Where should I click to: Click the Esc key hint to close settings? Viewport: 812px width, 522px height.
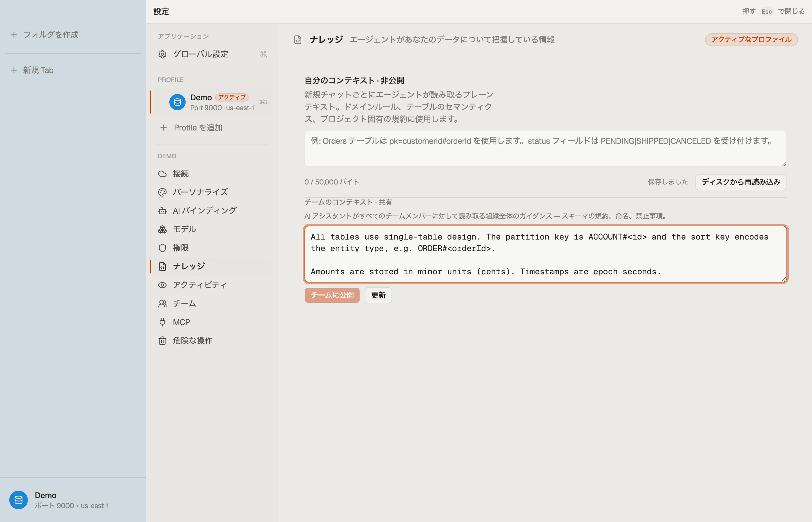(x=766, y=12)
